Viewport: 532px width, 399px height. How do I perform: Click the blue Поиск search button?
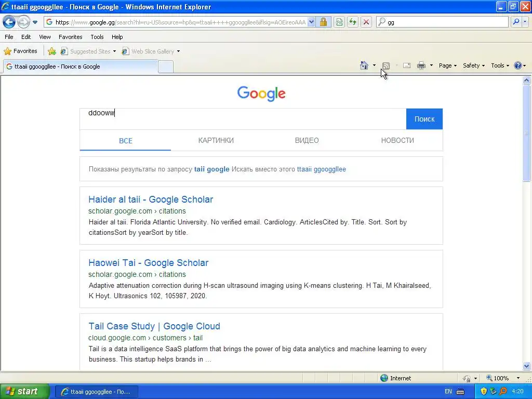point(424,119)
